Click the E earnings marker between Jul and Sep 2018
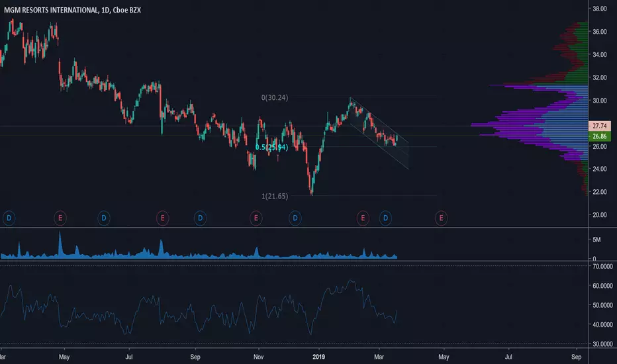 (162, 218)
